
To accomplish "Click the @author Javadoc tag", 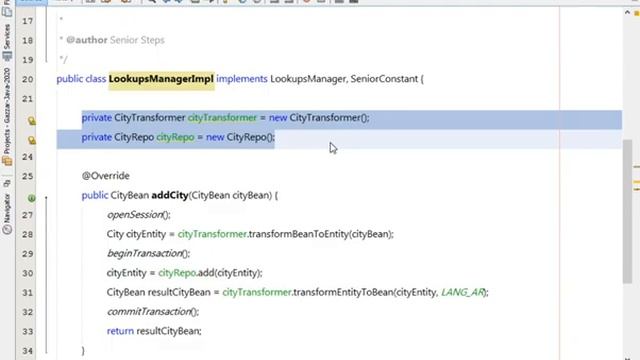I will [87, 40].
